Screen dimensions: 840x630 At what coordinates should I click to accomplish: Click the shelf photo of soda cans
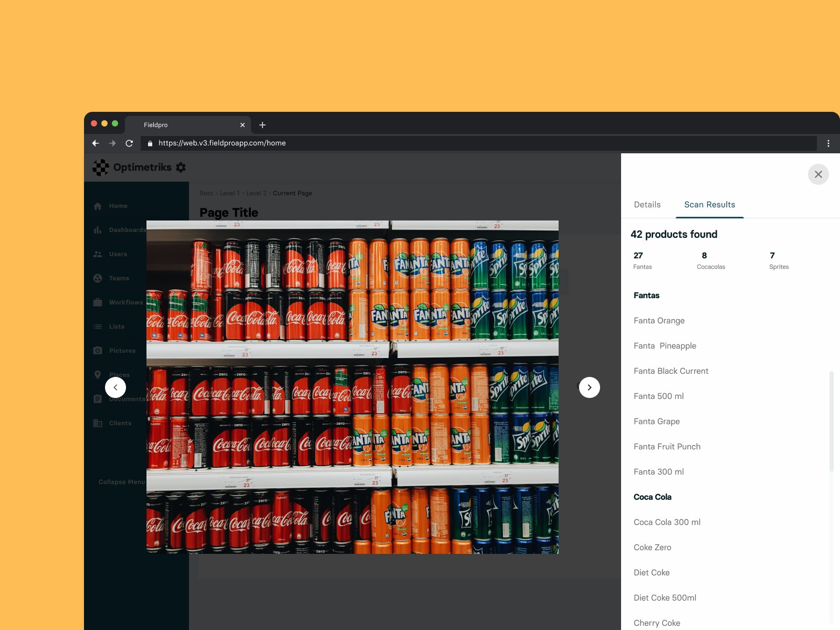(352, 387)
